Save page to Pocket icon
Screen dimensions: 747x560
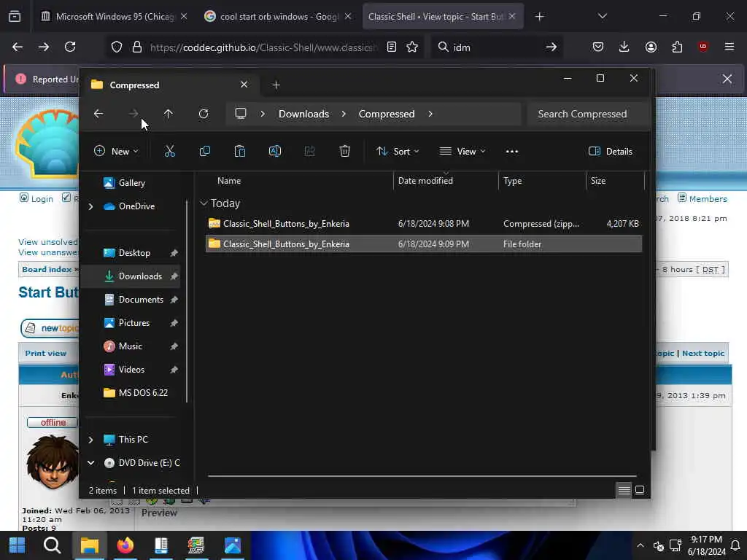coord(598,47)
